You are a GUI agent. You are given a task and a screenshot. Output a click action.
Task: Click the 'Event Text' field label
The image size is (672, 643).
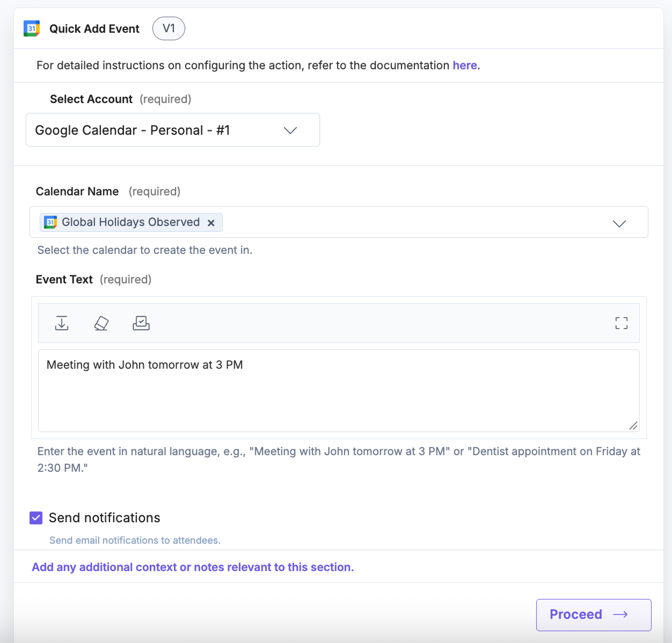point(64,279)
